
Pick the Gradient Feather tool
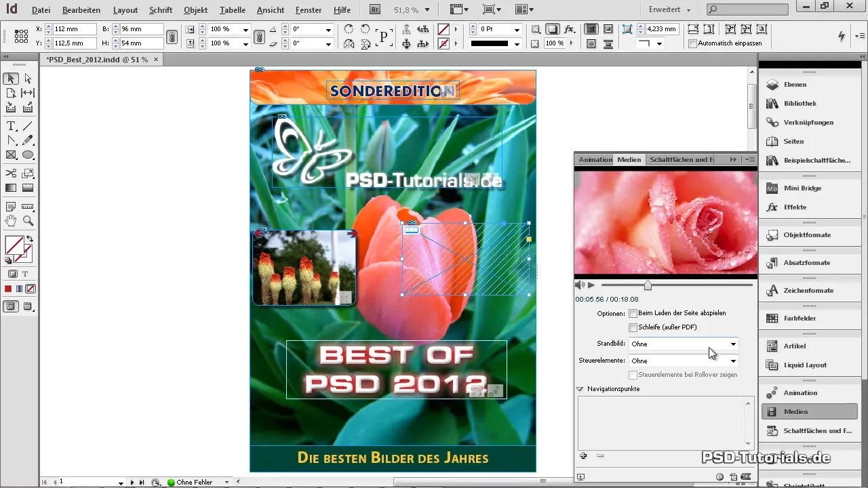pos(28,188)
